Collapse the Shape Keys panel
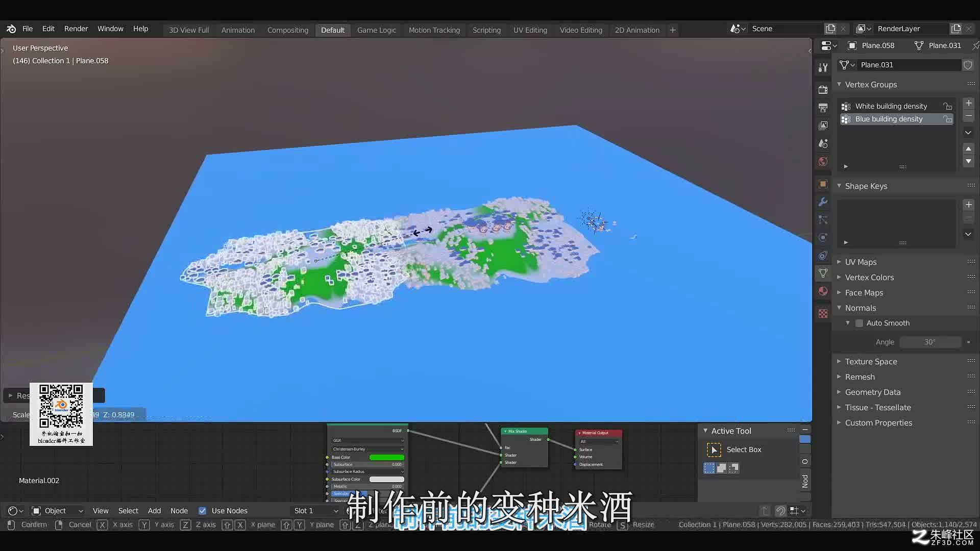 [x=839, y=186]
